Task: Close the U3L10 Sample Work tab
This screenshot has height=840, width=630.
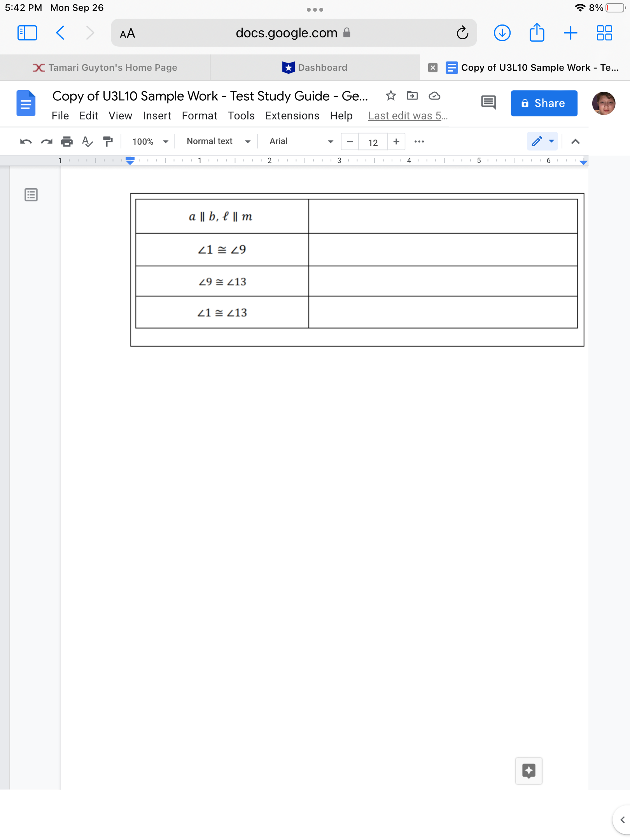Action: [x=433, y=68]
